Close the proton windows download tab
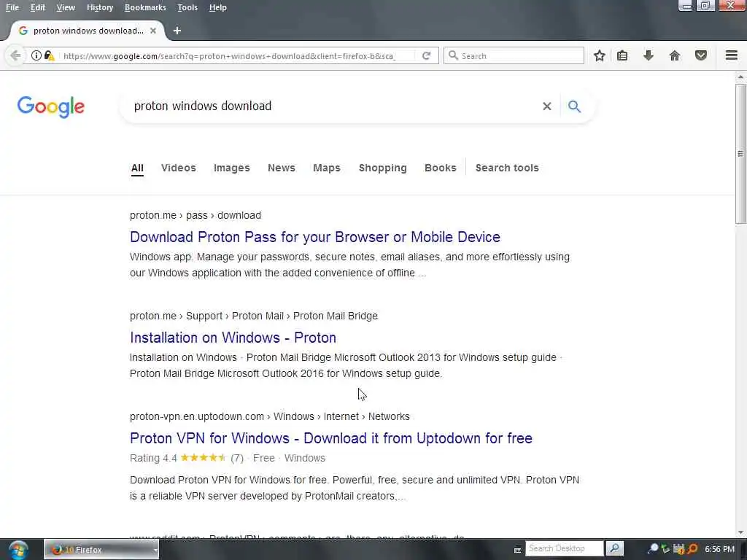 (x=153, y=31)
